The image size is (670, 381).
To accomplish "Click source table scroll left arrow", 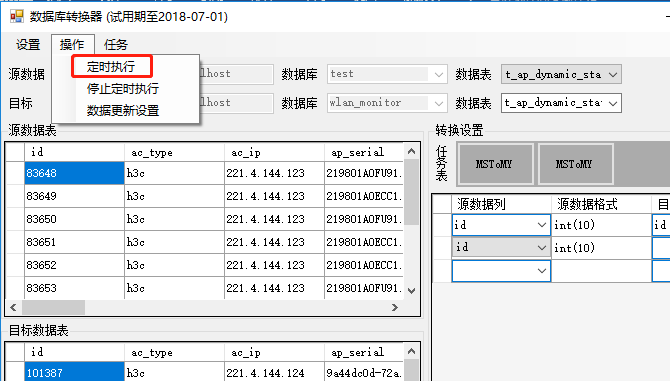I will [x=13, y=307].
